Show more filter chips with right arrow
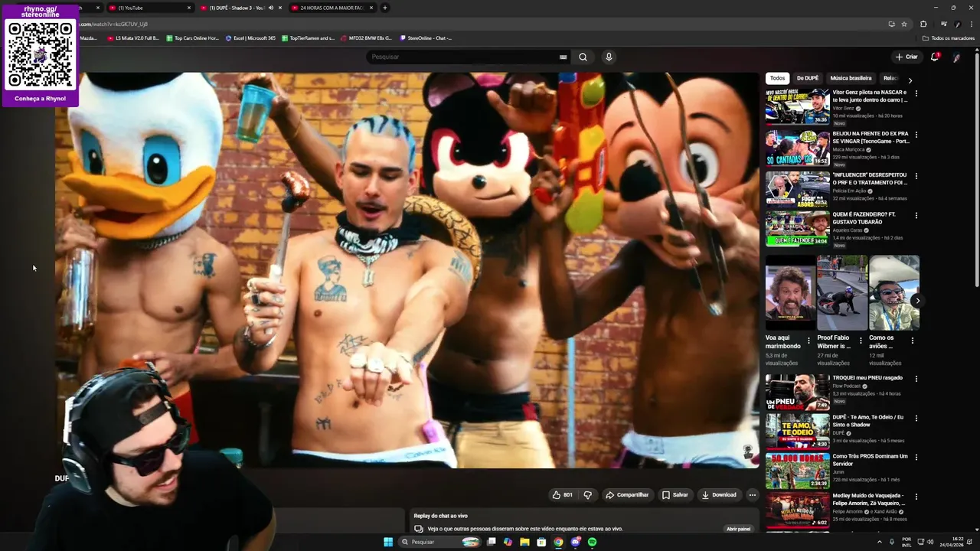Screen dimensions: 980x551 (910, 80)
